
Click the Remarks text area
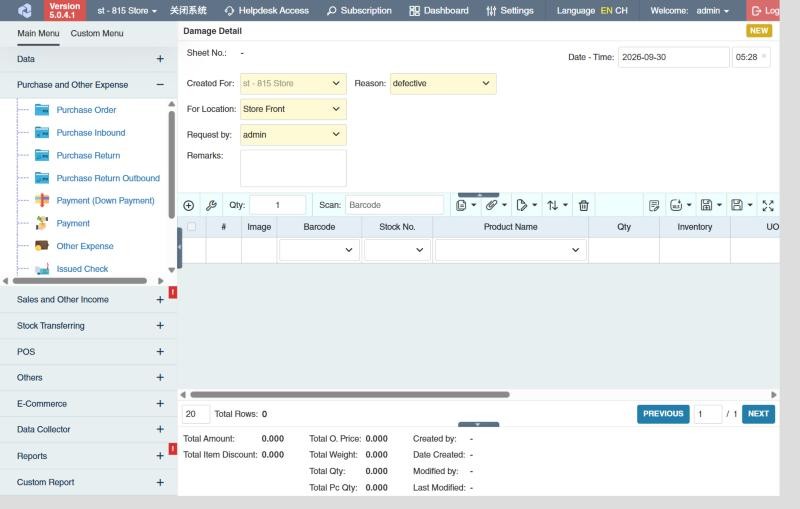pyautogui.click(x=293, y=168)
